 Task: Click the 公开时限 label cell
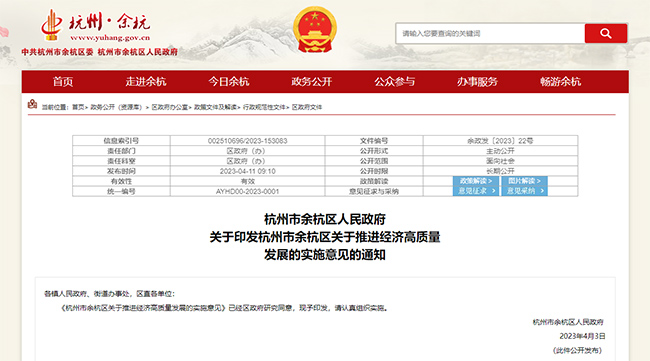[374, 171]
